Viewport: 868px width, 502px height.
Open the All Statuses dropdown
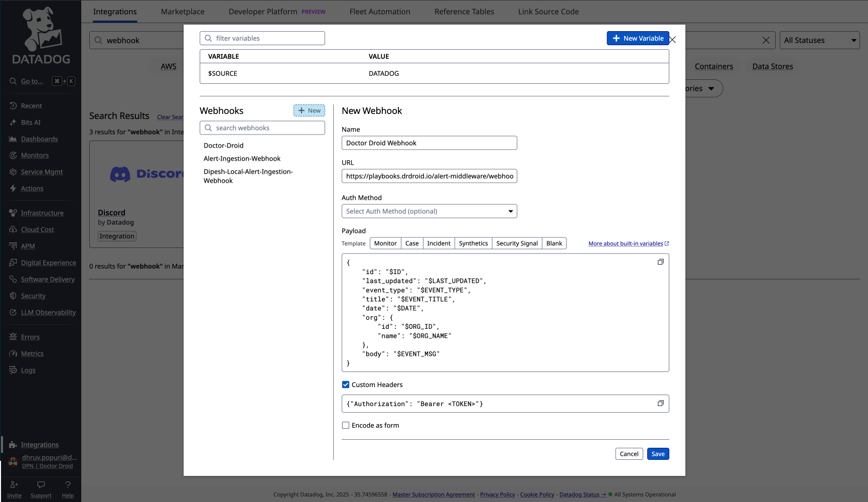tap(820, 40)
